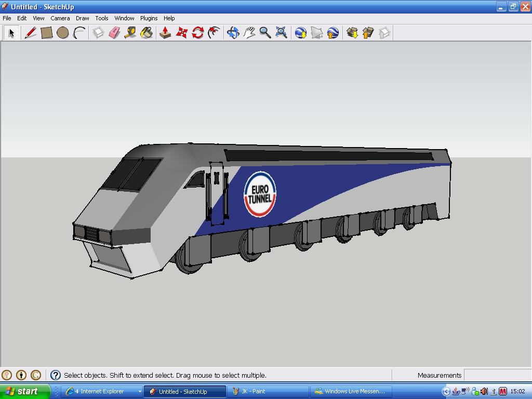Viewport: 532px width, 399px height.
Task: Pick the Line pencil tool
Action: [x=30, y=33]
